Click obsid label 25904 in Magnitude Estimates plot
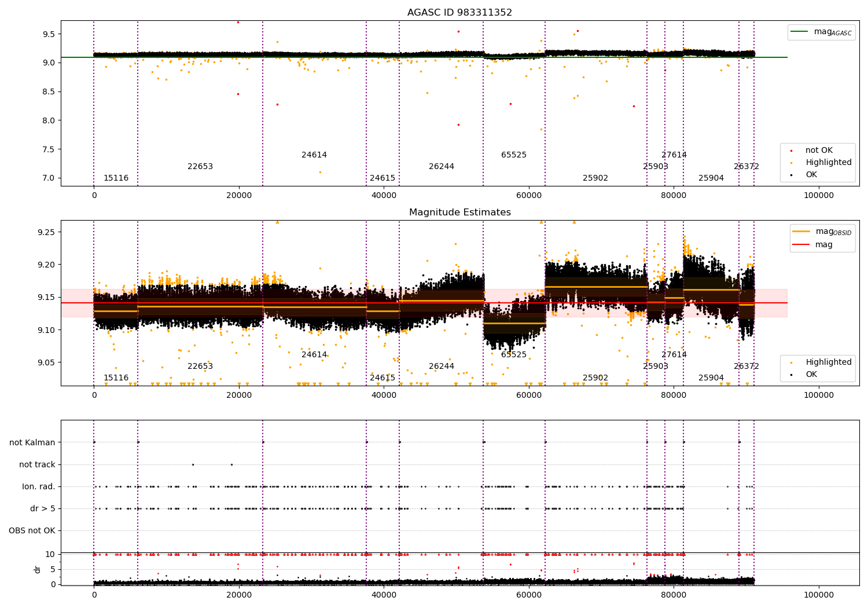 711,378
